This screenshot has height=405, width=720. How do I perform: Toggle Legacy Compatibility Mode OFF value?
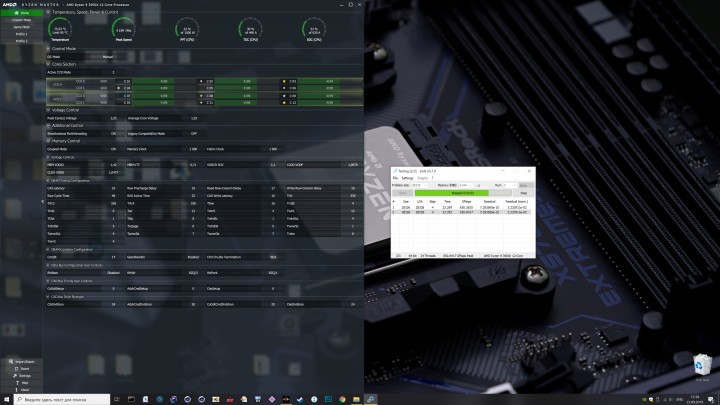point(194,134)
